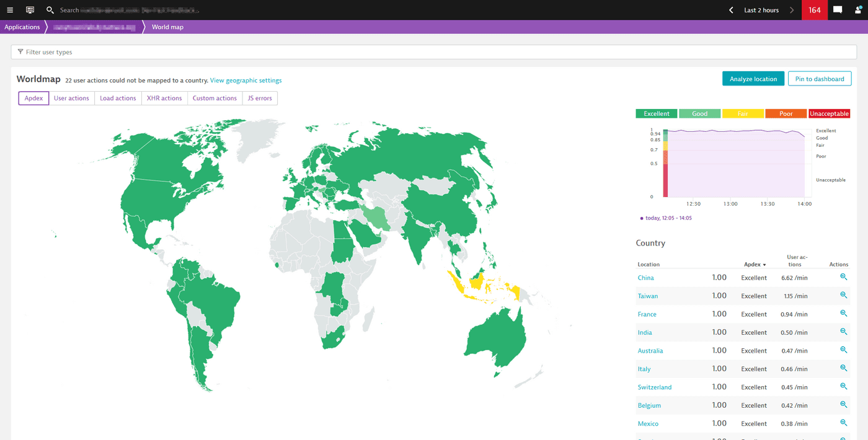This screenshot has width=868, height=440.
Task: Open the dashboards icon next to the menu
Action: (x=30, y=10)
